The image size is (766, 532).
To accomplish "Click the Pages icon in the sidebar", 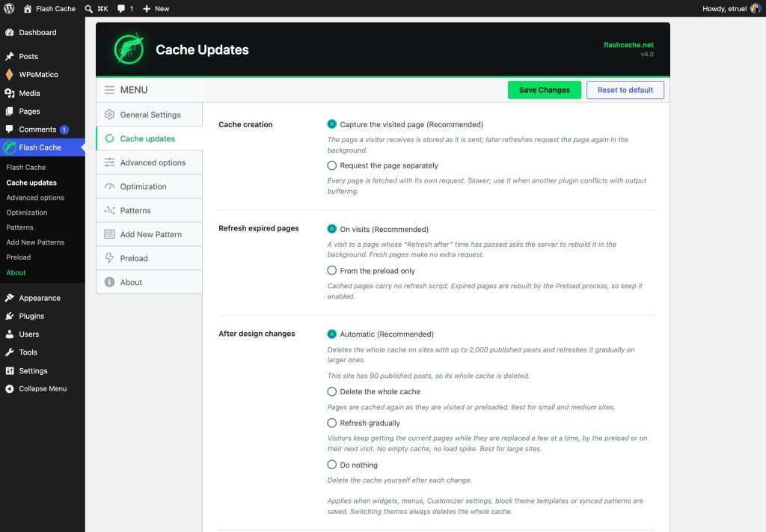I will (9, 111).
